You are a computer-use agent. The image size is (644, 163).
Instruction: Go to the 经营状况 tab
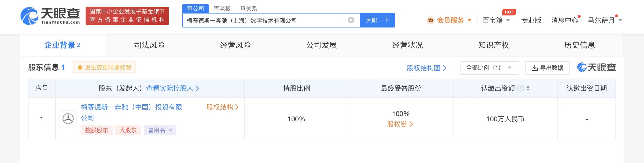click(408, 45)
